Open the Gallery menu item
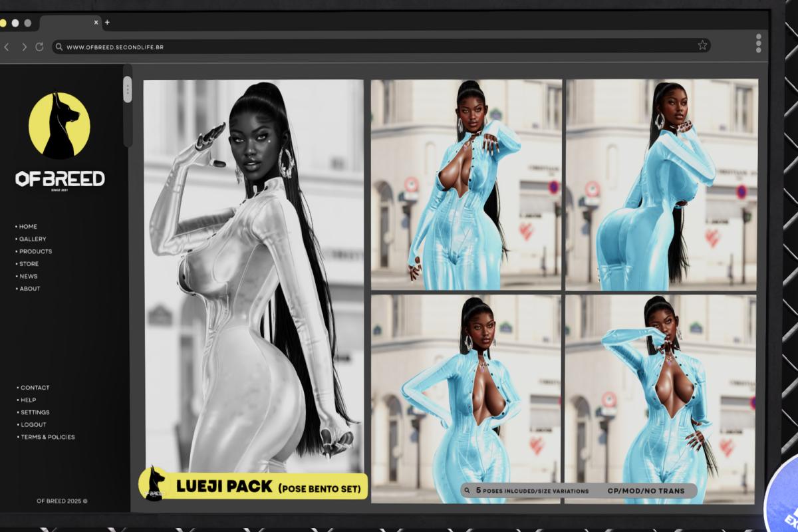The height and width of the screenshot is (532, 798). point(33,239)
